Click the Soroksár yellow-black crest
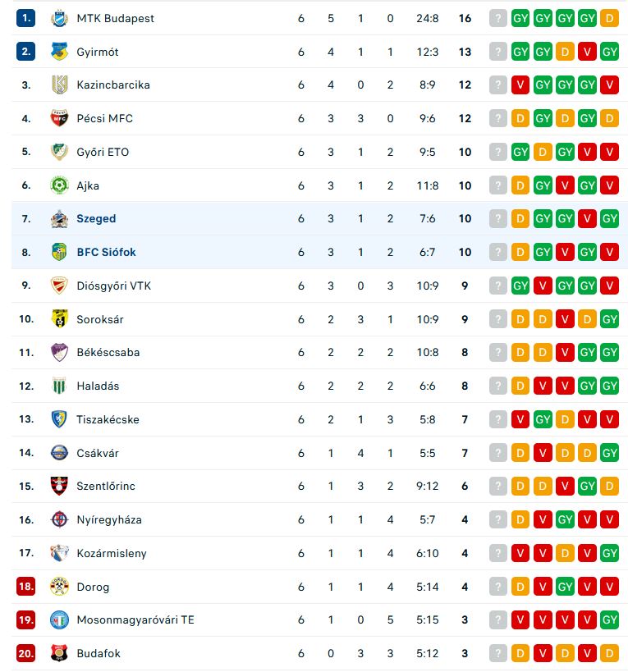This screenshot has height=672, width=628. (x=59, y=319)
